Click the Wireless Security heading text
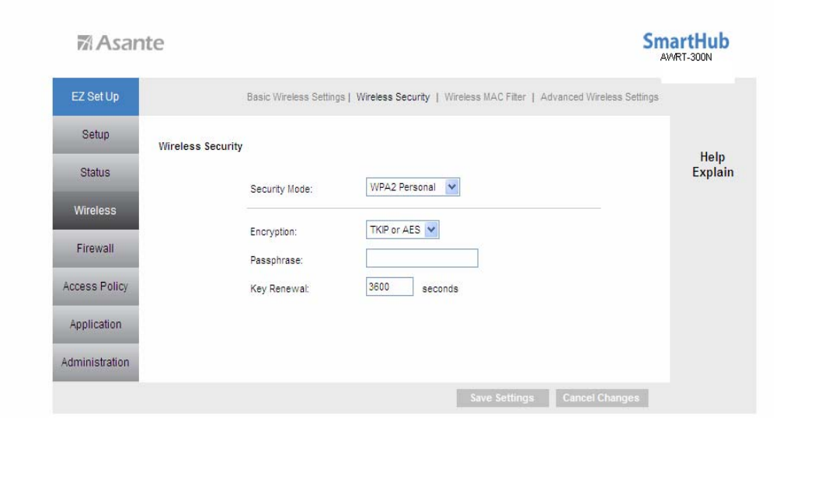822x504 pixels. tap(200, 146)
